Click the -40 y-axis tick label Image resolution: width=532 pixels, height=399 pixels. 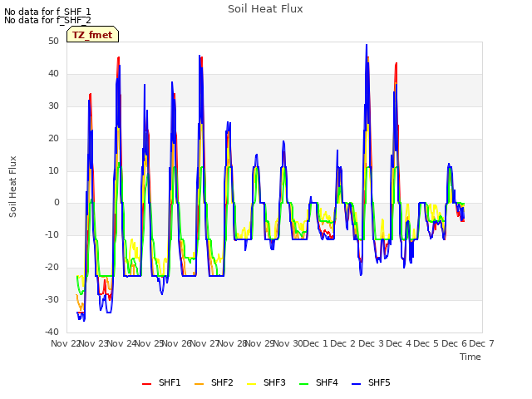(52, 332)
